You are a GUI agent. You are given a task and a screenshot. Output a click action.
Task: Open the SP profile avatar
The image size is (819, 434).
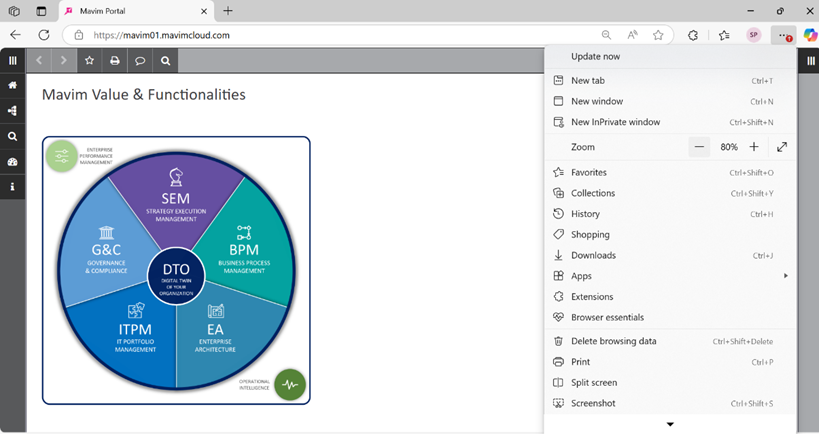point(753,35)
